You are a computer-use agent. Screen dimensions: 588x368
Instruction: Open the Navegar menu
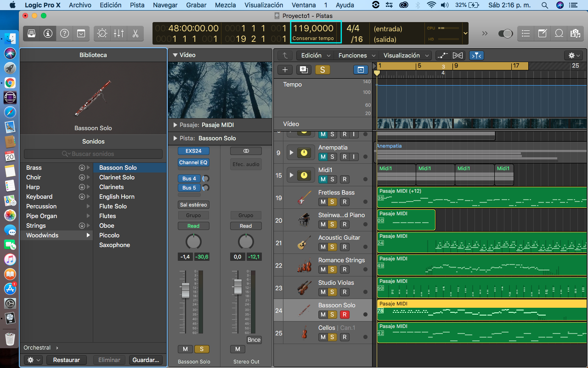(165, 5)
